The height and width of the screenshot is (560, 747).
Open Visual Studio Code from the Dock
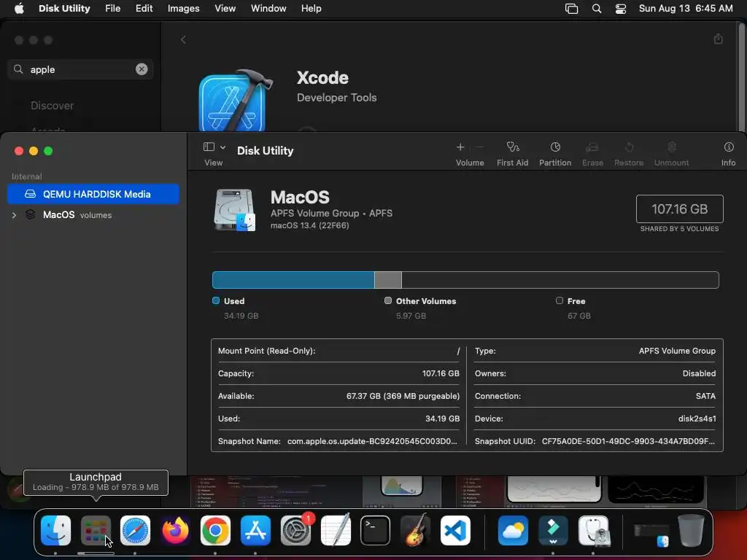[455, 531]
